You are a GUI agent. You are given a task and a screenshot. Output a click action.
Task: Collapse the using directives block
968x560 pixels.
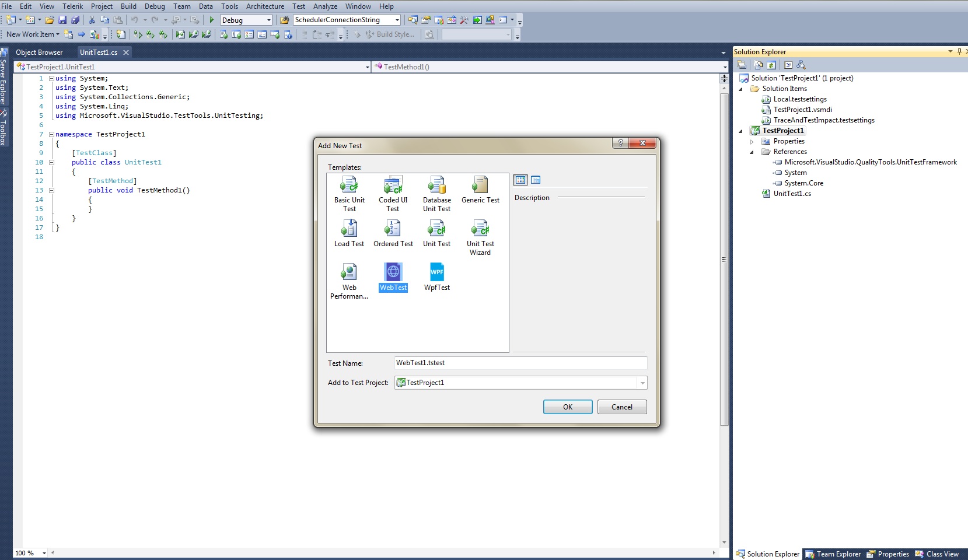pyautogui.click(x=51, y=78)
